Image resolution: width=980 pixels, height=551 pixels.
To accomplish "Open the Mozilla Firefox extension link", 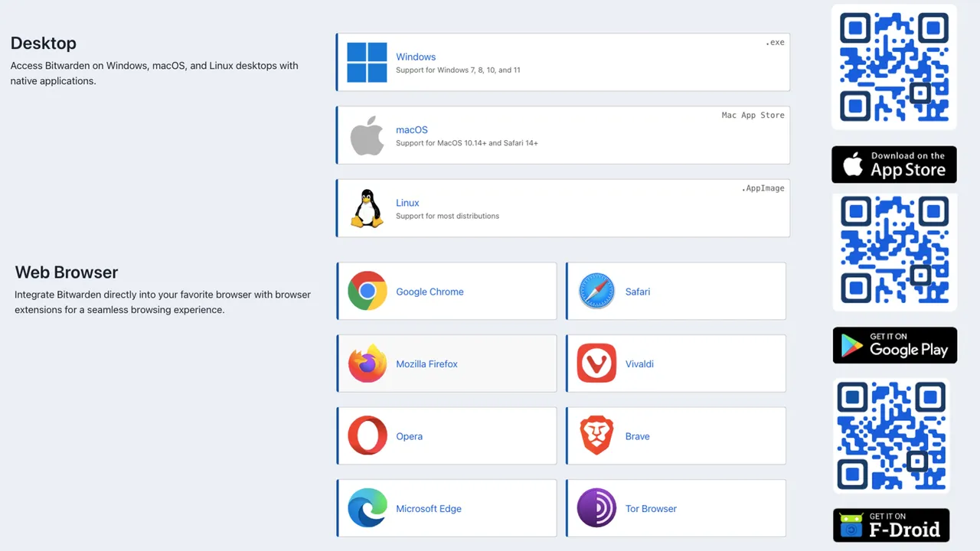I will click(x=426, y=364).
